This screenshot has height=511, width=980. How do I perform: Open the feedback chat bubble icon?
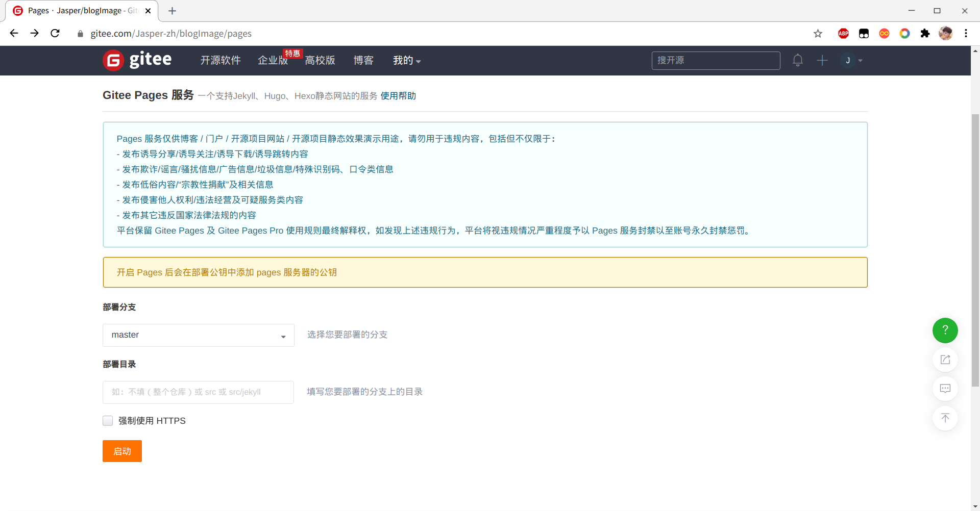(945, 389)
